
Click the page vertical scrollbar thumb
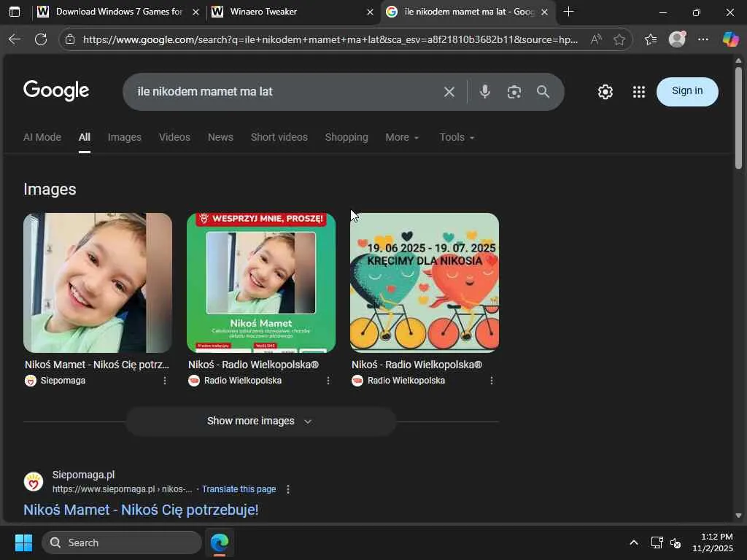[x=738, y=117]
